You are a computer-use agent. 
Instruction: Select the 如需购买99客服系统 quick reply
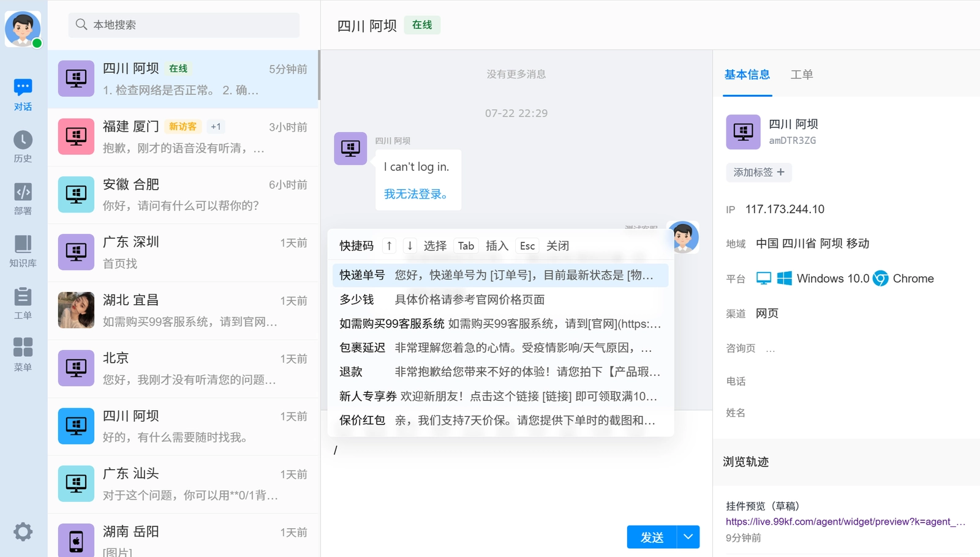(x=500, y=324)
